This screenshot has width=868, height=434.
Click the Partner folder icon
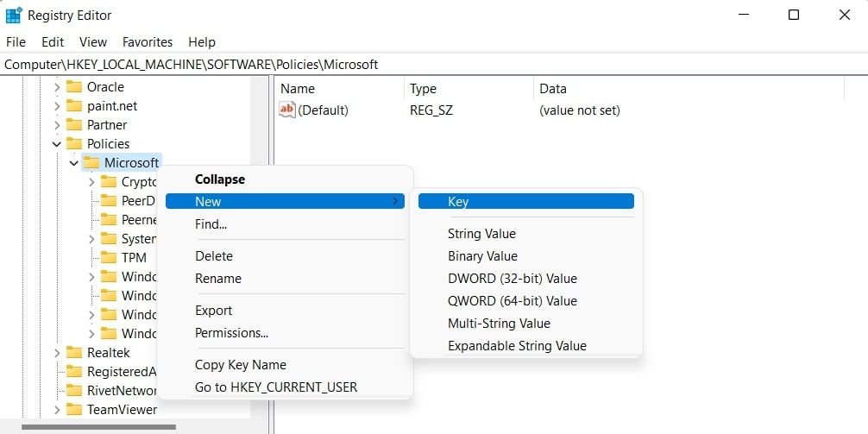click(x=74, y=124)
